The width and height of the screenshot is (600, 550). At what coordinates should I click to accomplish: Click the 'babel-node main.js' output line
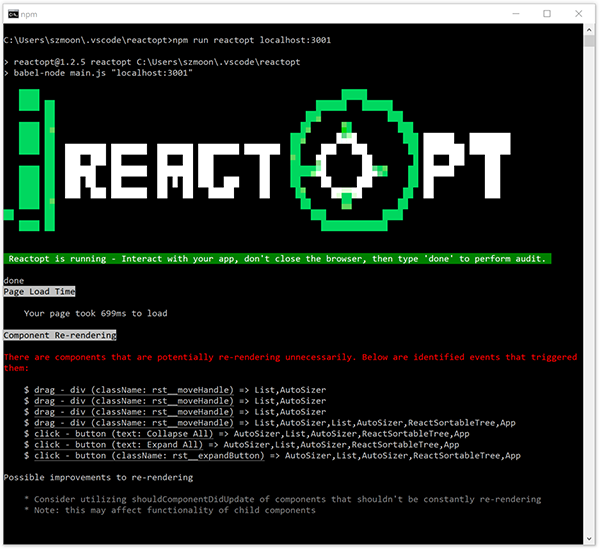(98, 73)
